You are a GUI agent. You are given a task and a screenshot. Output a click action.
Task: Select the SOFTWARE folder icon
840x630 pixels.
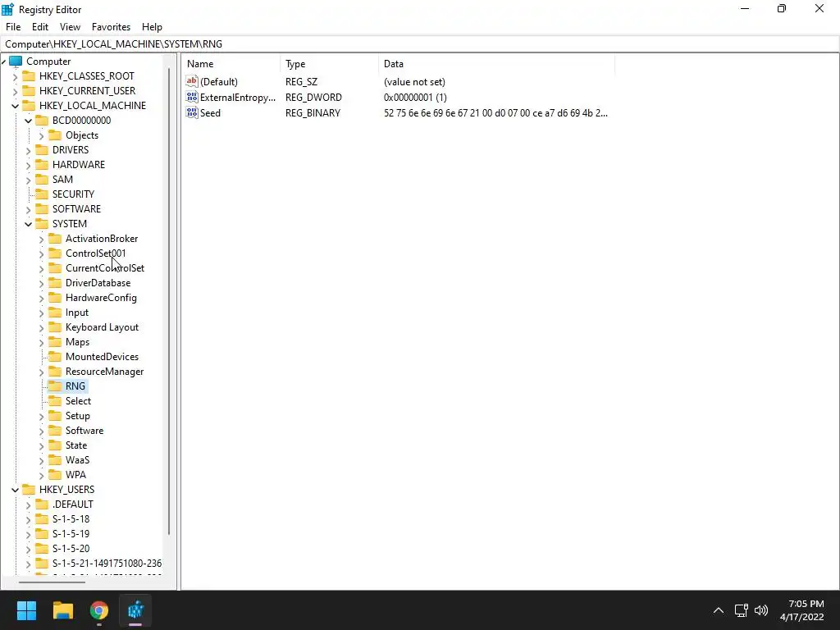(42, 208)
